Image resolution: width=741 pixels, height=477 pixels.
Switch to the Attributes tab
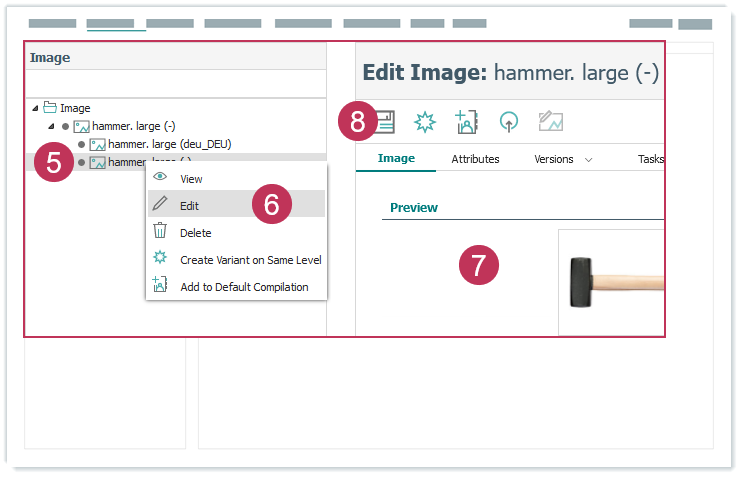475,159
